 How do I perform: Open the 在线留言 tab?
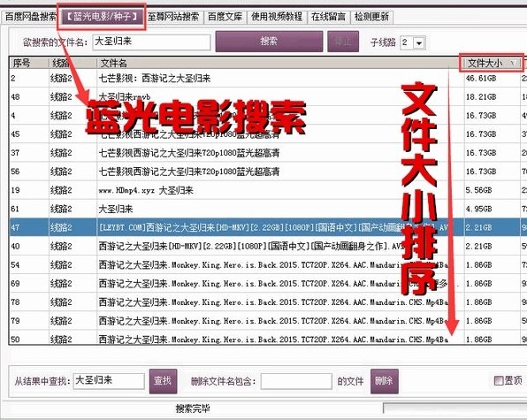point(328,17)
